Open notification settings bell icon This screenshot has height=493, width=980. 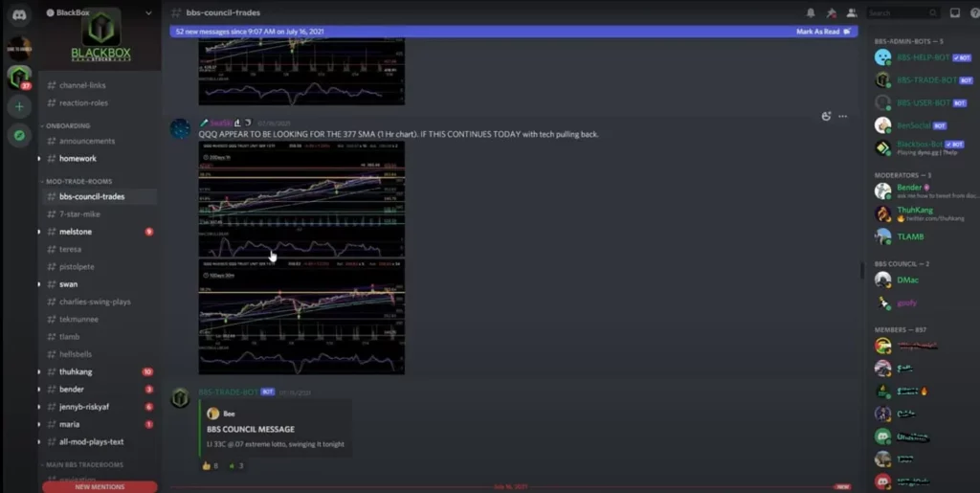point(811,12)
